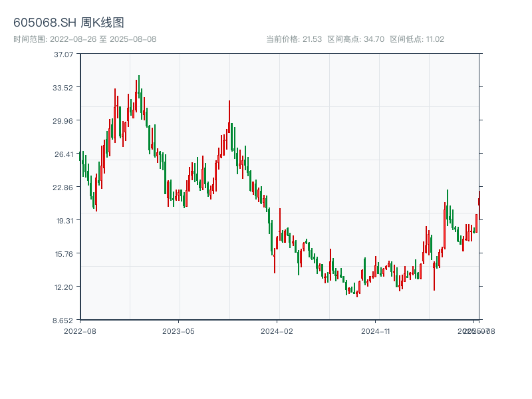Click y-axis label 15.76
This screenshot has height=399, width=532.
[x=64, y=254]
